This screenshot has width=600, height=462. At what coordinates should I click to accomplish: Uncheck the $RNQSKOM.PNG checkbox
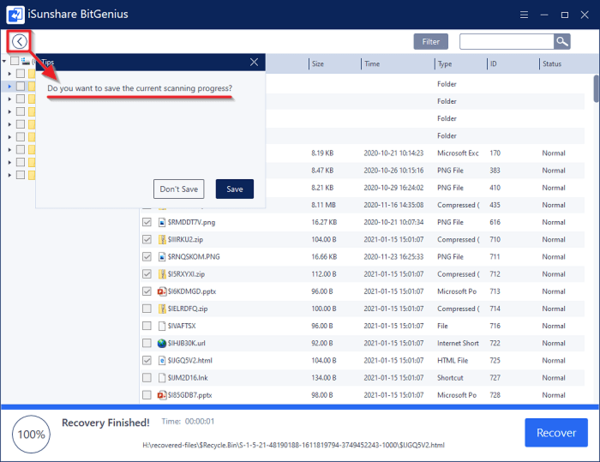pyautogui.click(x=147, y=257)
